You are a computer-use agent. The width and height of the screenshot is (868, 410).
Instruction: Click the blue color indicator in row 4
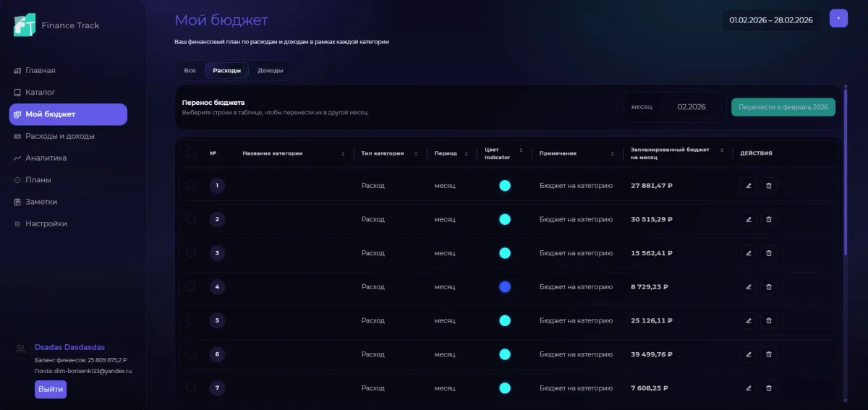(505, 287)
